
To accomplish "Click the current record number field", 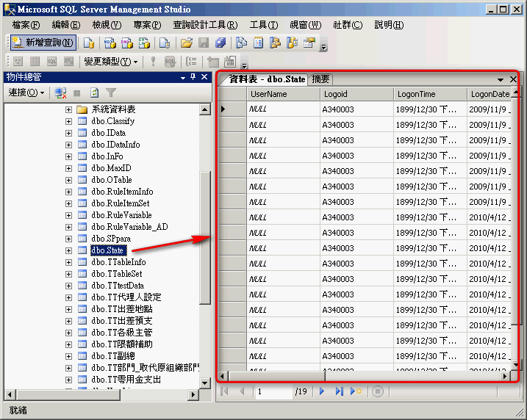I will pyautogui.click(x=274, y=391).
